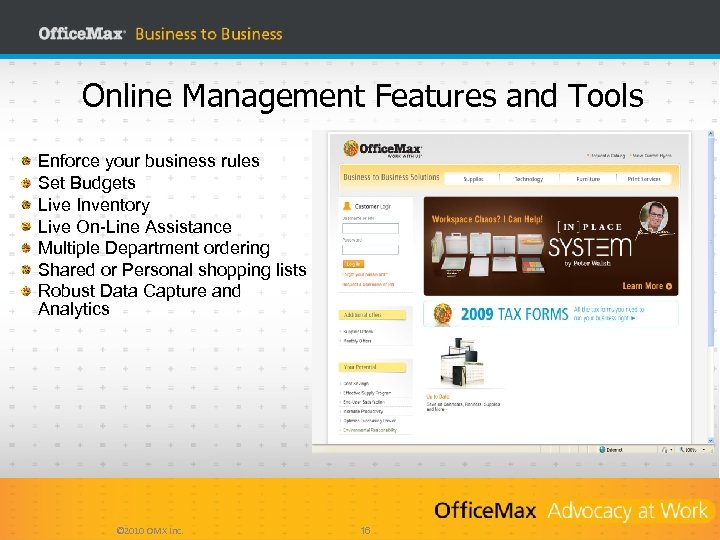Click the Up to Date product link
720x540 pixels.
[438, 397]
